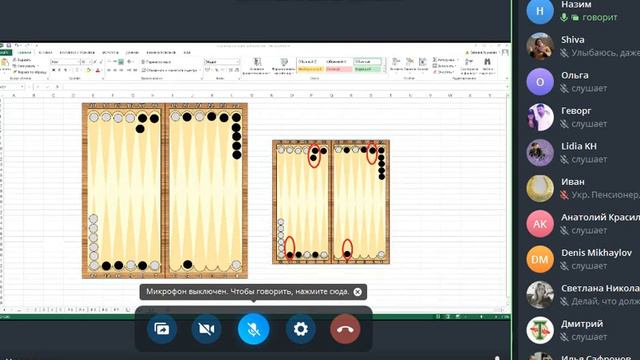
Task: Click Геворг's profile avatar
Action: tap(540, 117)
